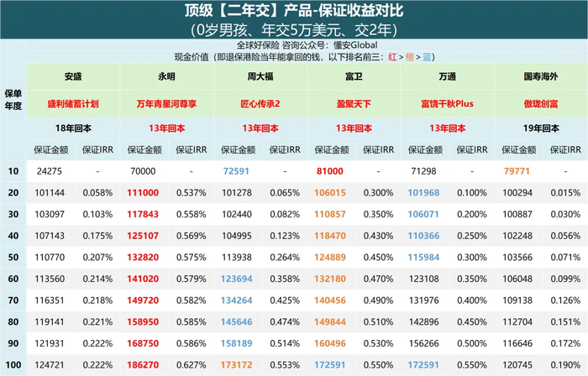Screen dimensions: 588x376
Task: Click IRR value 0.537%
Action: 192,193
